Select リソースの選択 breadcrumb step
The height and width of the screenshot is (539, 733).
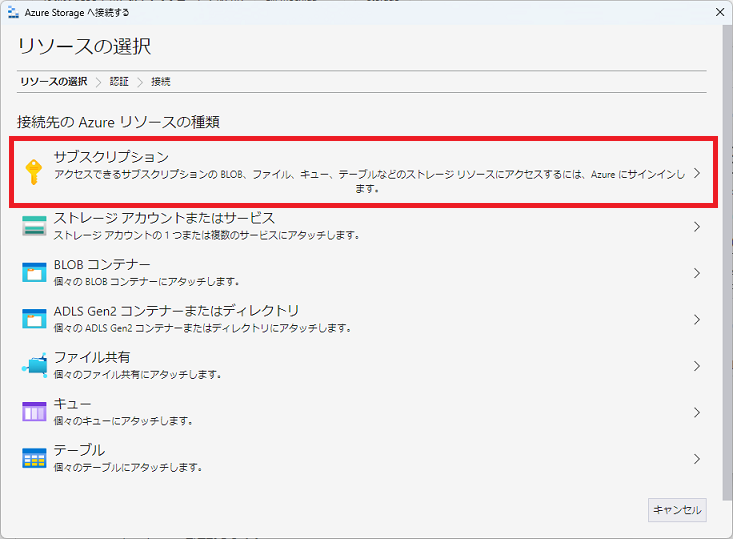[x=53, y=81]
